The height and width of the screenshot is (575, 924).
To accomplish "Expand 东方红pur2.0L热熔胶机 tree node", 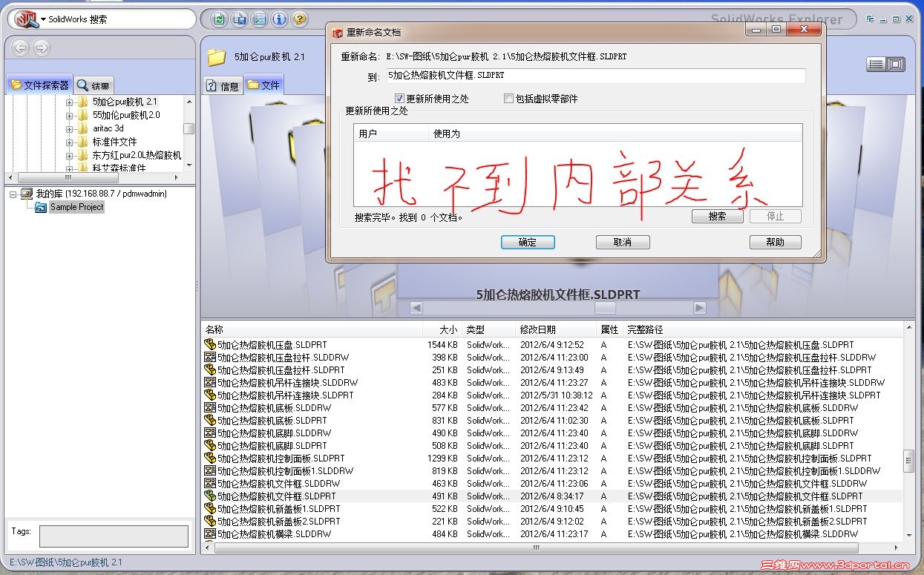I will point(70,155).
